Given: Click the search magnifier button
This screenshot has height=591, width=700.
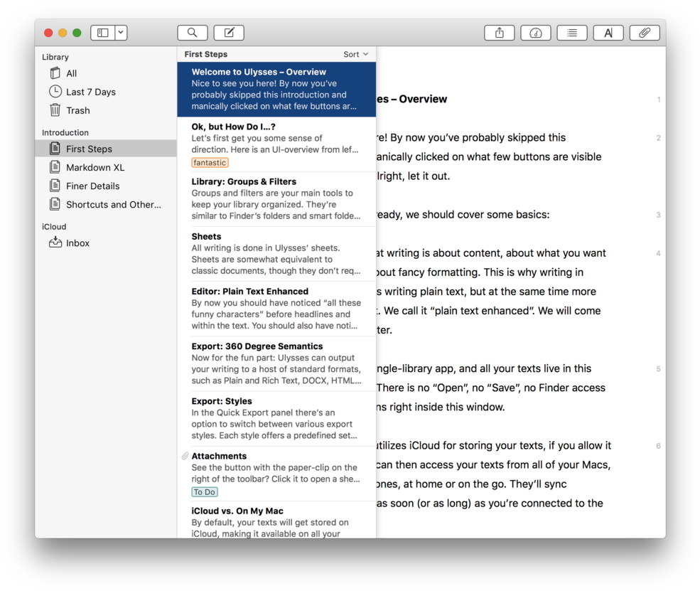Looking at the screenshot, I should (x=193, y=33).
